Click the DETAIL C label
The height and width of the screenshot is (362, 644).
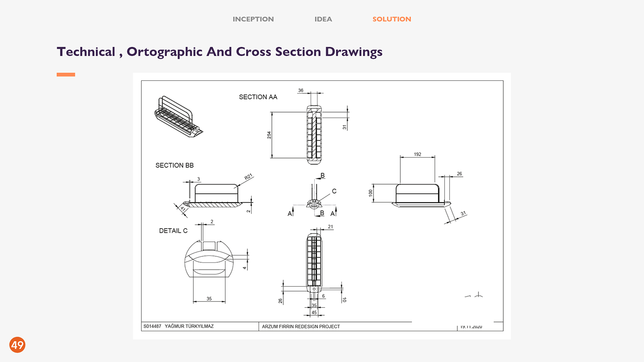pos(173,231)
